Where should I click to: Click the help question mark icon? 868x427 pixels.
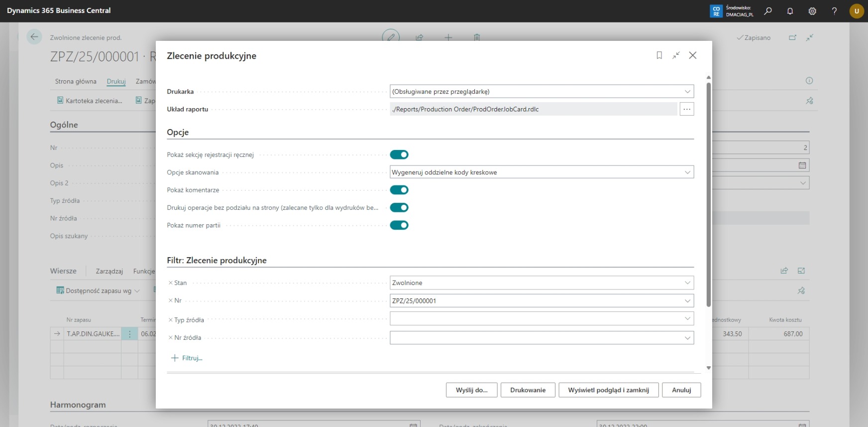click(x=834, y=10)
